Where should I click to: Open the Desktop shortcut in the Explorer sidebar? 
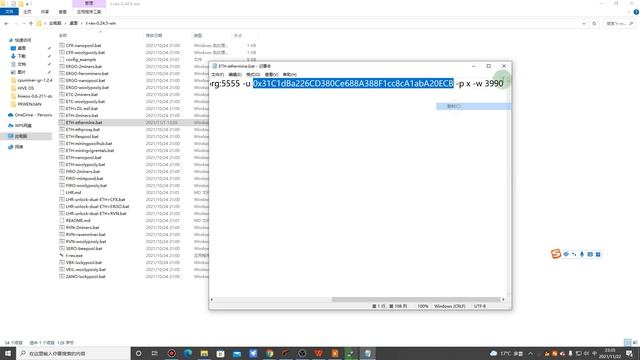click(21, 48)
